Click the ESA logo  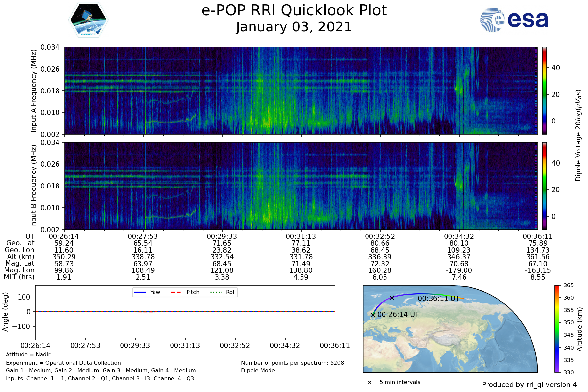click(514, 20)
